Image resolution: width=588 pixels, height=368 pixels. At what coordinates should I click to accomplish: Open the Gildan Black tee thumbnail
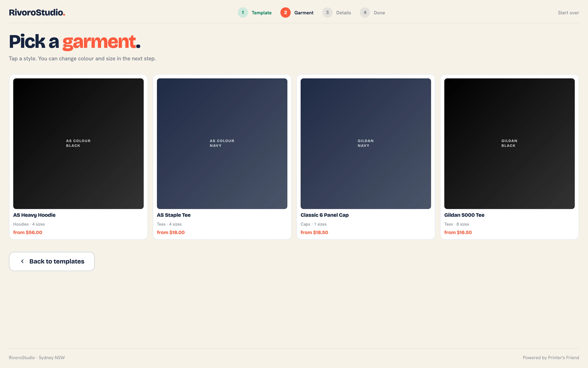click(x=510, y=144)
